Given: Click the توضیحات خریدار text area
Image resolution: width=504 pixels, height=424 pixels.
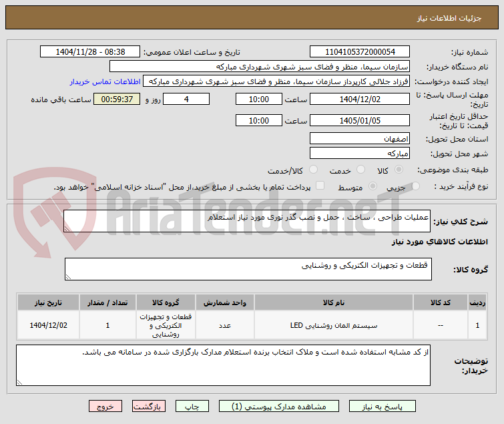Looking at the screenshot, I should point(223,365).
